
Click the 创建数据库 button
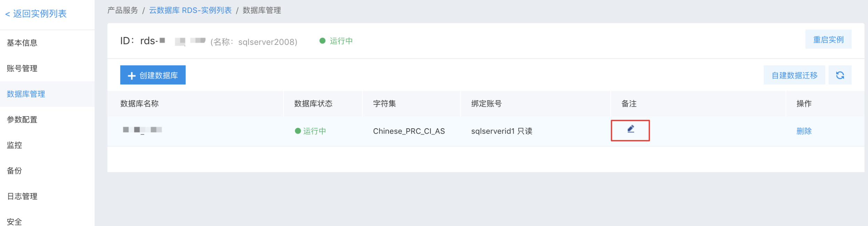coord(153,75)
